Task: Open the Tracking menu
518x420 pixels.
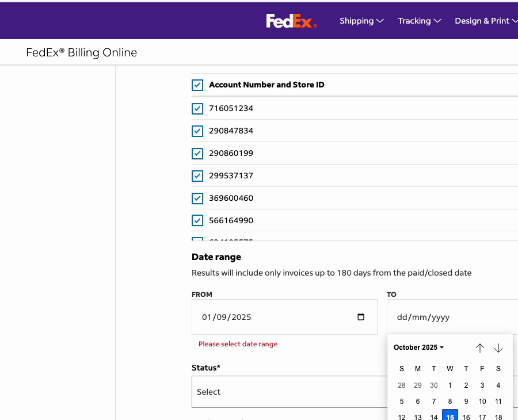Action: [419, 21]
